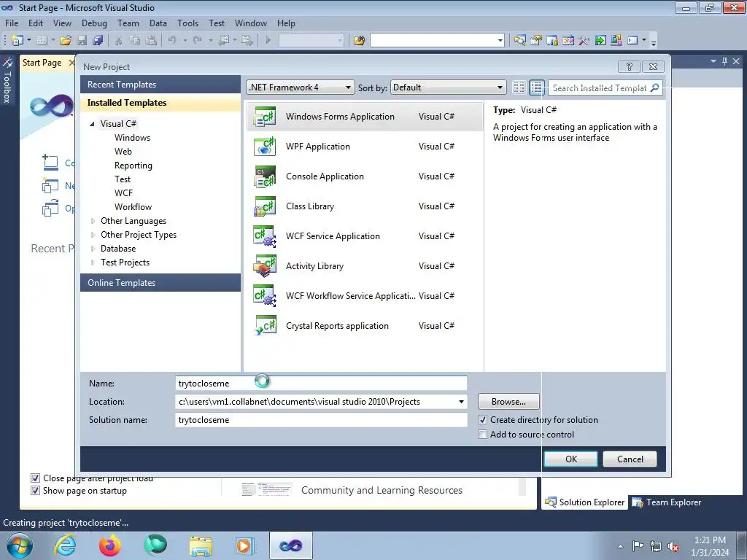Toggle Create directory for solution checkbox

(x=483, y=420)
